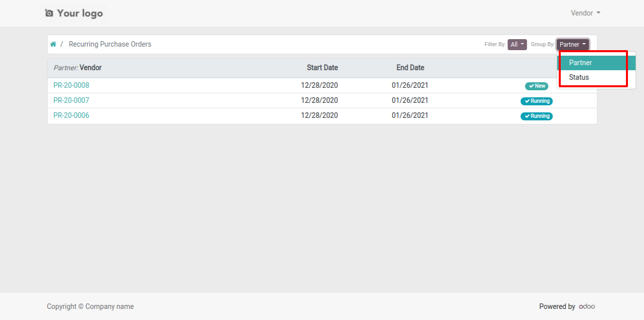Click the Start Date column header
This screenshot has width=644, height=320.
(323, 68)
